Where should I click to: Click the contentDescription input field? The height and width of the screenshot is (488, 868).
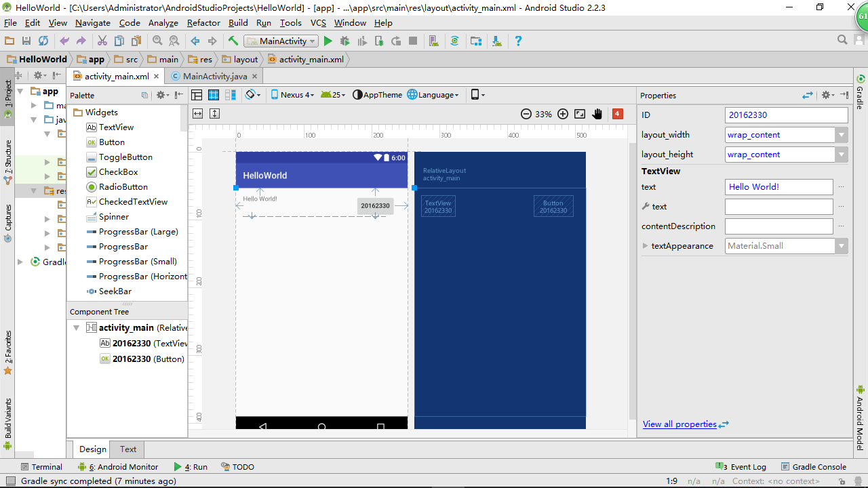pyautogui.click(x=778, y=226)
